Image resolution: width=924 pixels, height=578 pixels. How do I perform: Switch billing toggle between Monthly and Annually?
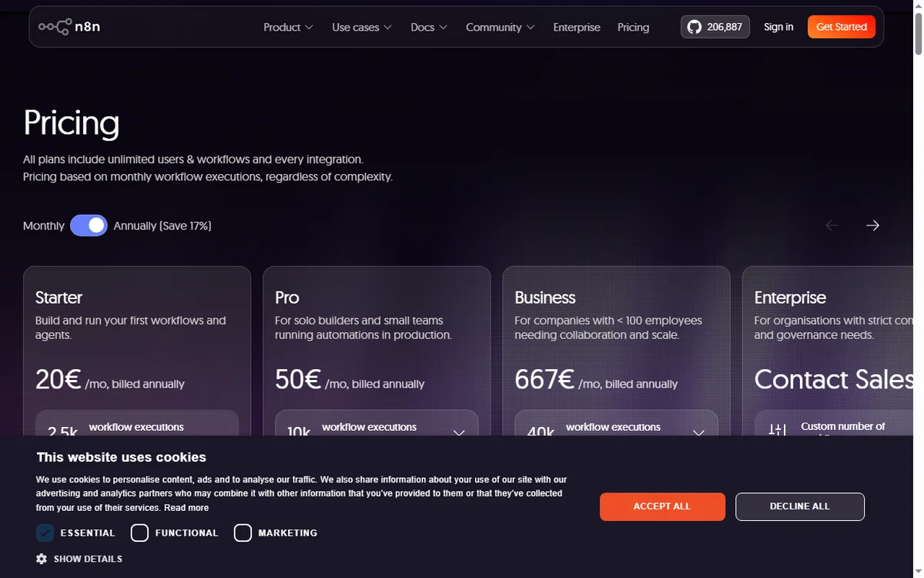[89, 225]
